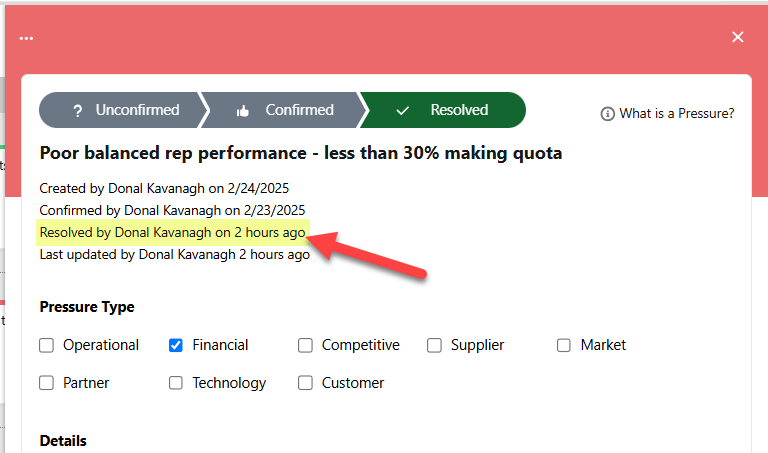Click the checkmark icon on Resolved
The width and height of the screenshot is (768, 453).
click(x=403, y=111)
